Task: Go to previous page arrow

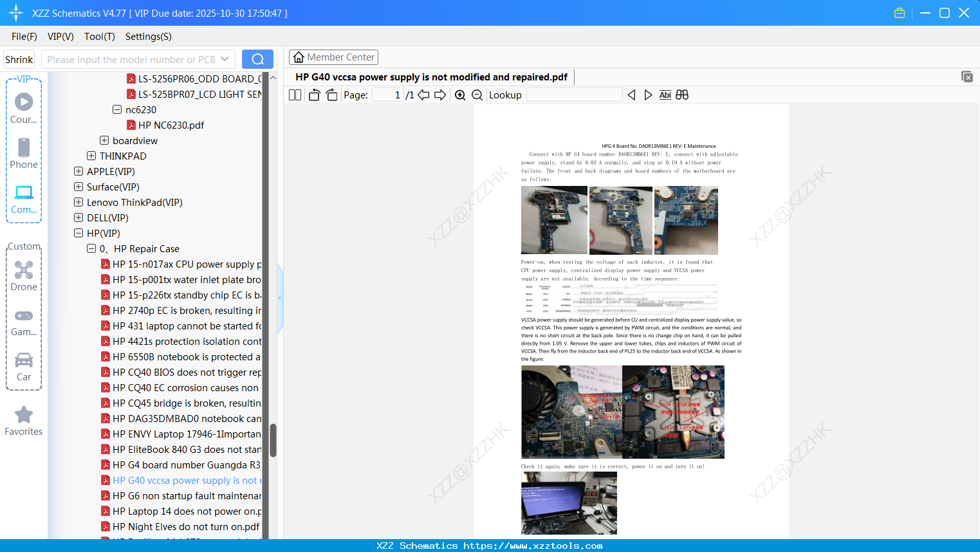Action: tap(423, 95)
